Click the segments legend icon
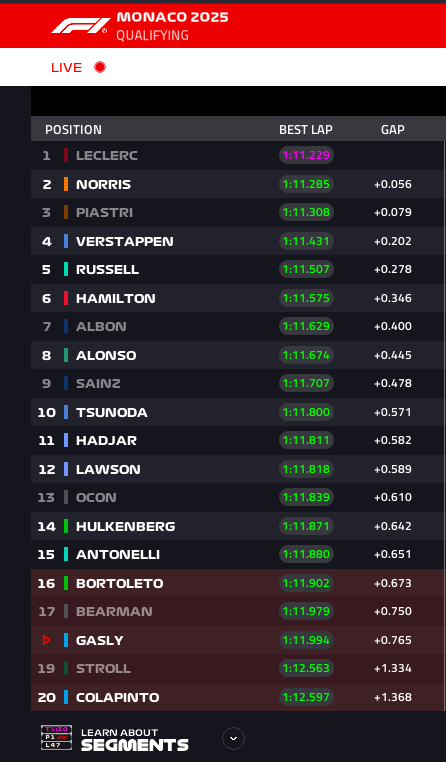This screenshot has height=762, width=446. click(x=56, y=737)
